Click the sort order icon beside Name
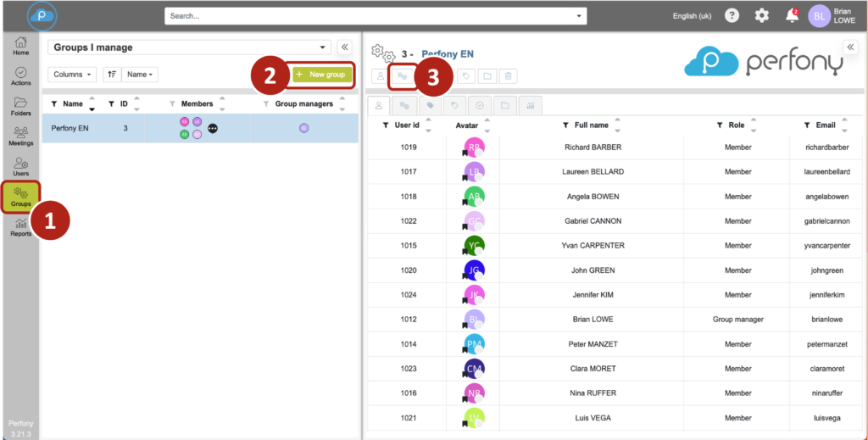868x440 pixels. (111, 75)
